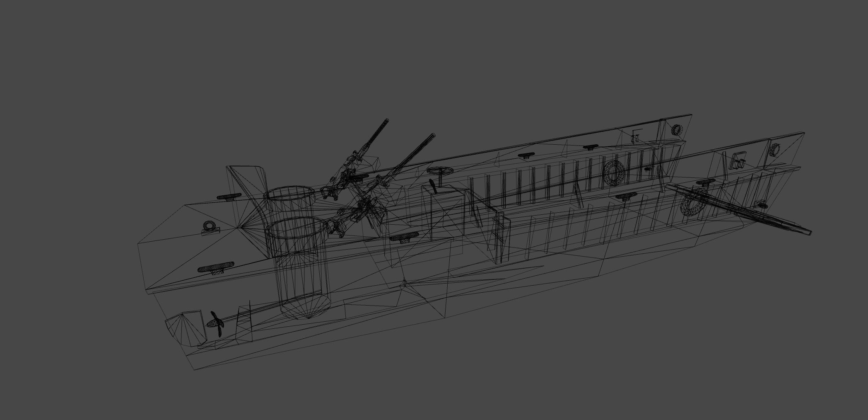Select the propeller at the boat's stern
This screenshot has height=420, width=868.
216,325
